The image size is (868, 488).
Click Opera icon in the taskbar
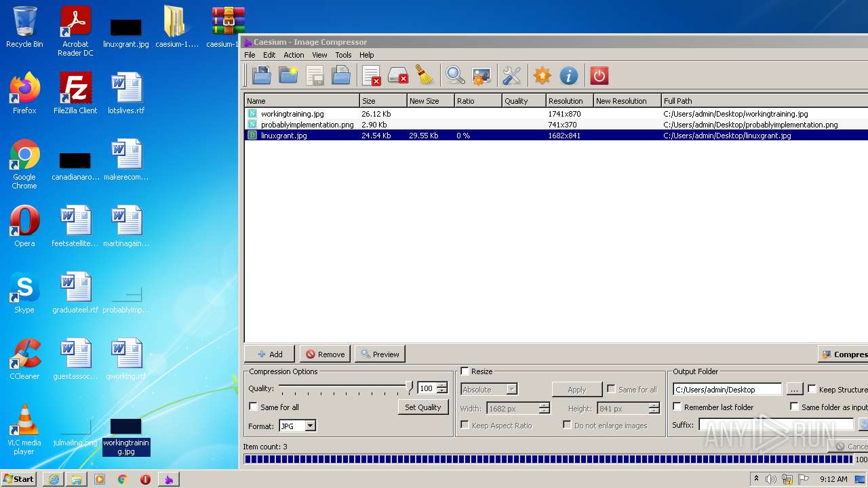(x=145, y=479)
